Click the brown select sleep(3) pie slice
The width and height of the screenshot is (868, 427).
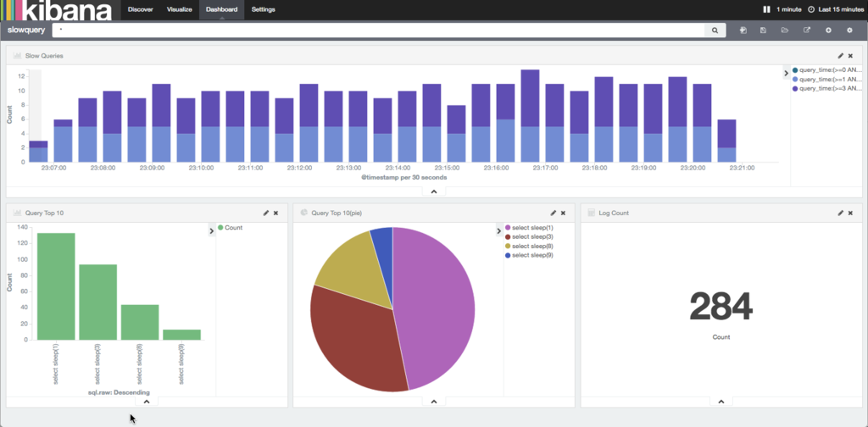click(x=354, y=337)
